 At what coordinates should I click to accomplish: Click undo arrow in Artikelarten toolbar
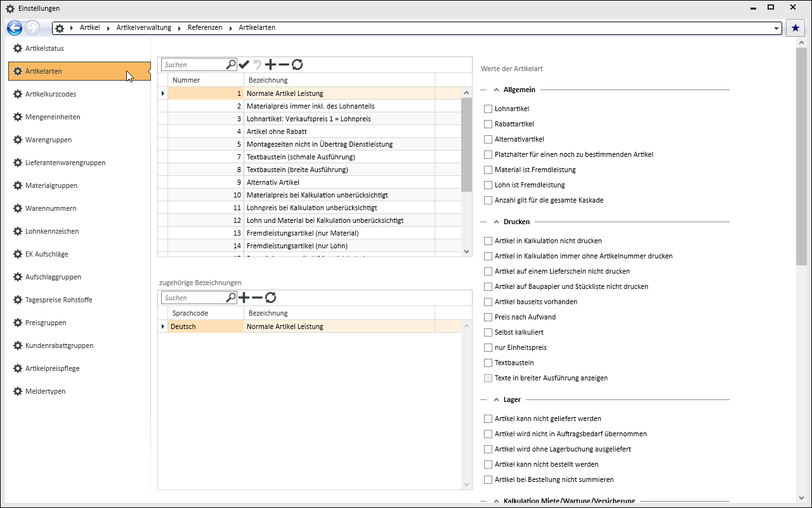coord(258,64)
